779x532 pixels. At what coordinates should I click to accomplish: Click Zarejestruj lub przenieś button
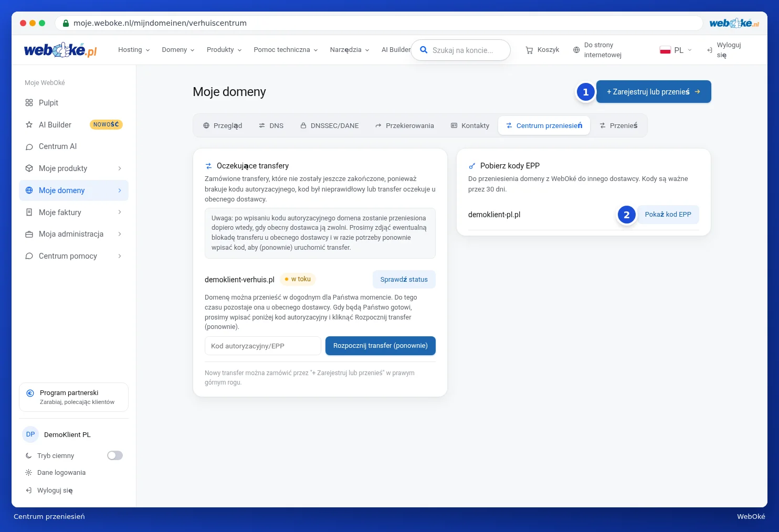(x=654, y=92)
